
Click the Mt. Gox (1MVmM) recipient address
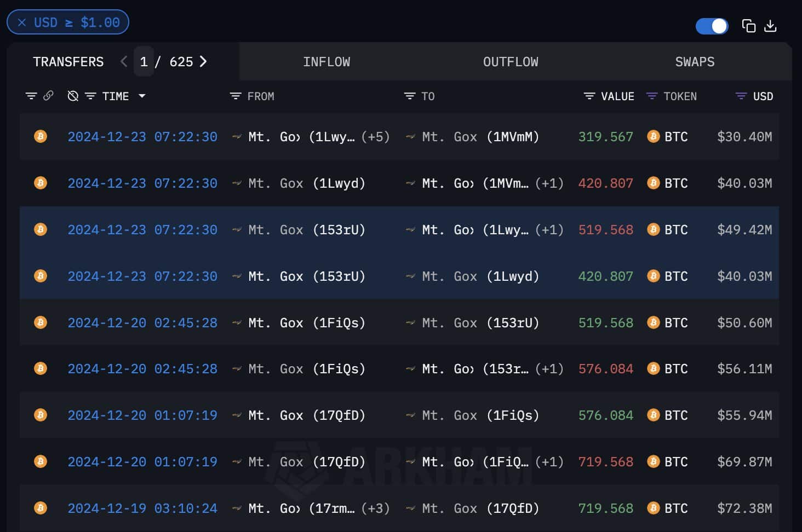(x=480, y=137)
